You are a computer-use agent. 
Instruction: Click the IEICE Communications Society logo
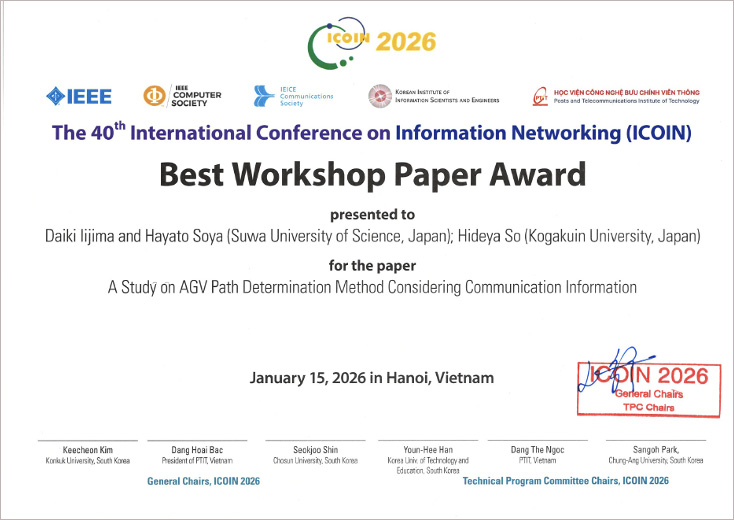[x=293, y=96]
